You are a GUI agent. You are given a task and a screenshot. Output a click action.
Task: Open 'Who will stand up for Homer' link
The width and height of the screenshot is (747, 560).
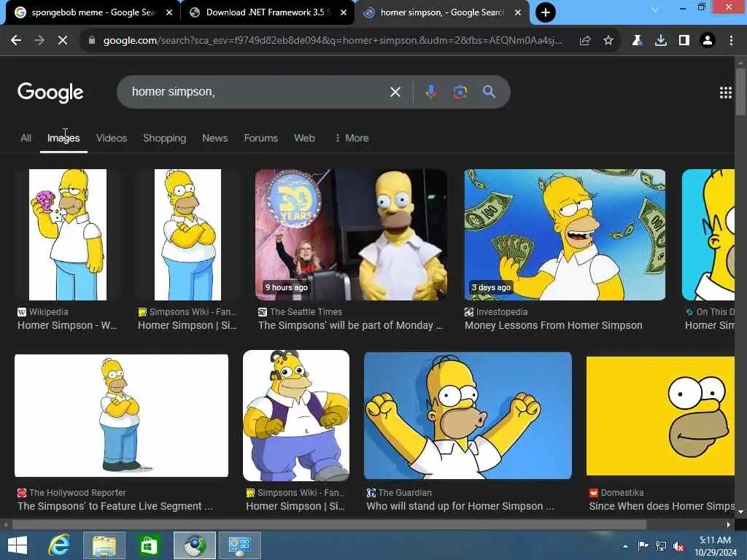[x=460, y=506]
